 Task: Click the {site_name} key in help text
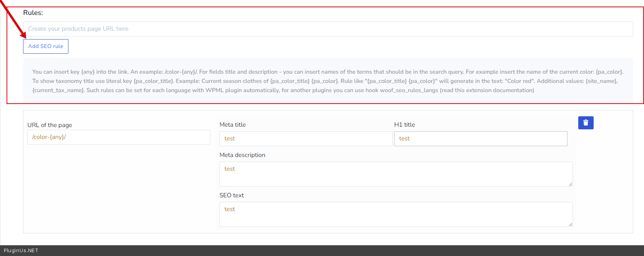click(x=602, y=81)
